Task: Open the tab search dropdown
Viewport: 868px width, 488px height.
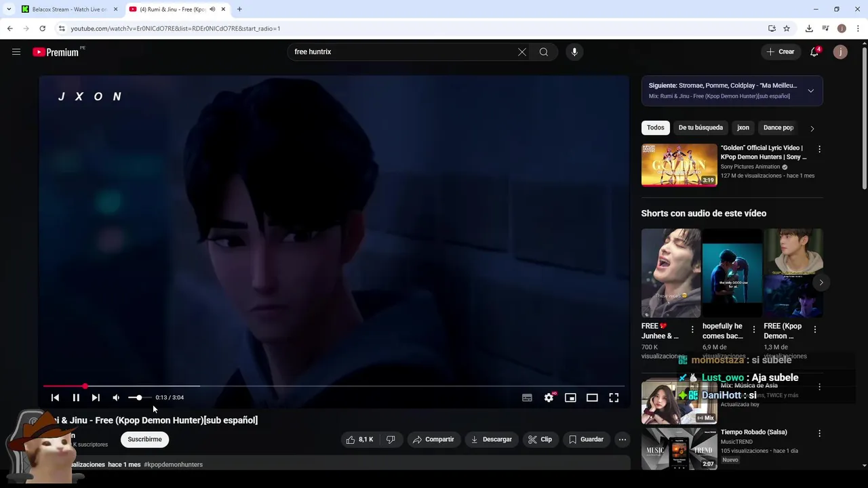Action: pyautogui.click(x=9, y=9)
